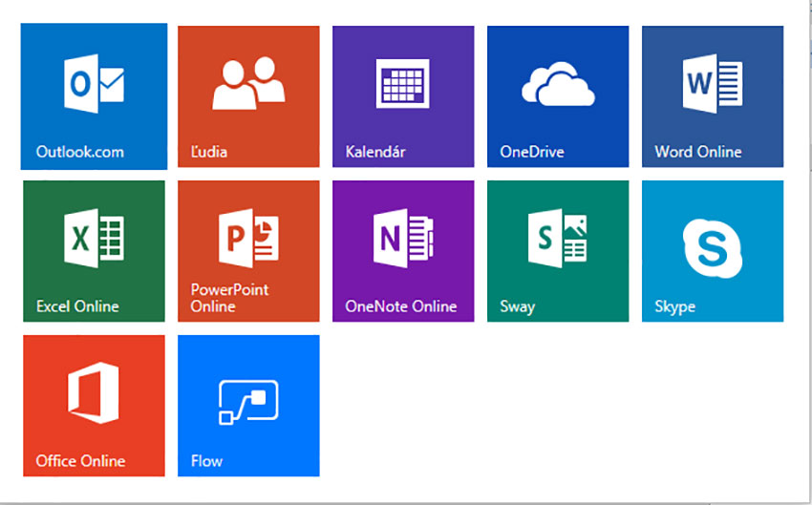
Task: Open the Outlook.com tile
Action: click(94, 96)
